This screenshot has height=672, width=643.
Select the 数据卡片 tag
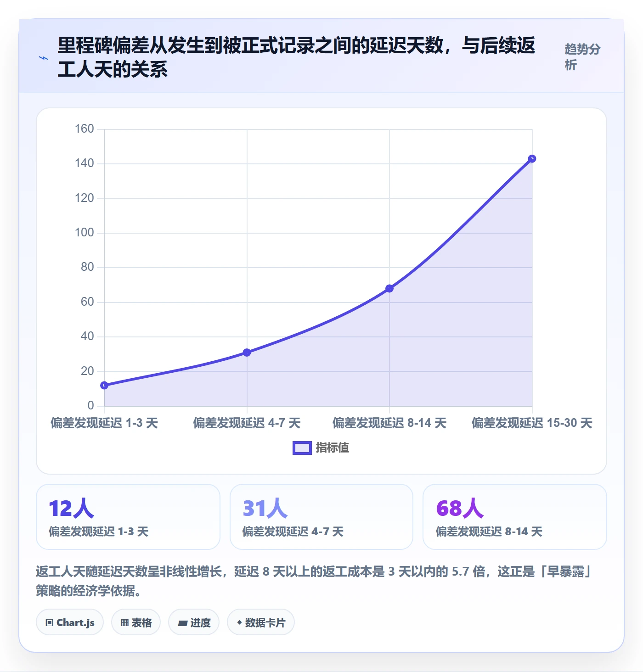pyautogui.click(x=261, y=622)
